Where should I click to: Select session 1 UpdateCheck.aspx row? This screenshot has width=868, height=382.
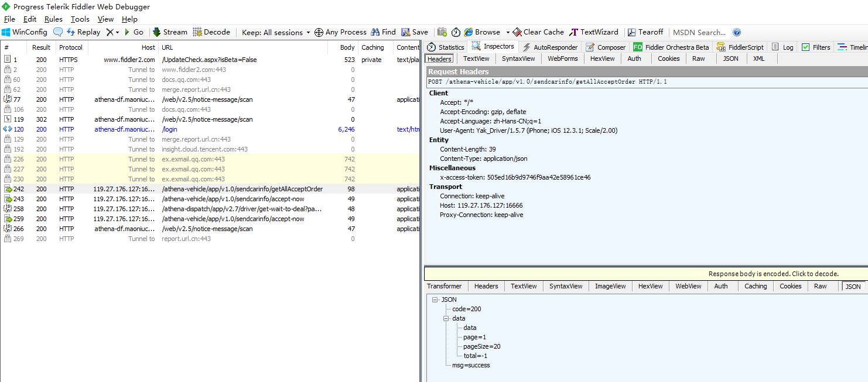210,60
